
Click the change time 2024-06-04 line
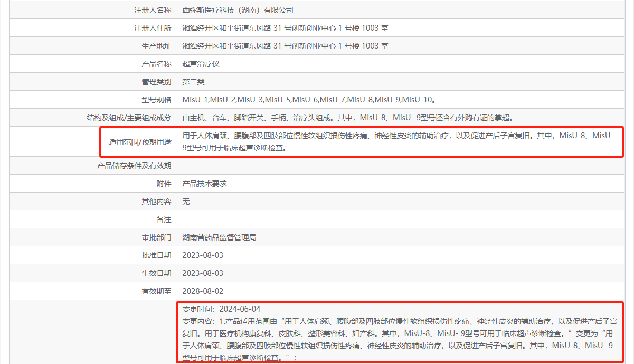pyautogui.click(x=221, y=309)
